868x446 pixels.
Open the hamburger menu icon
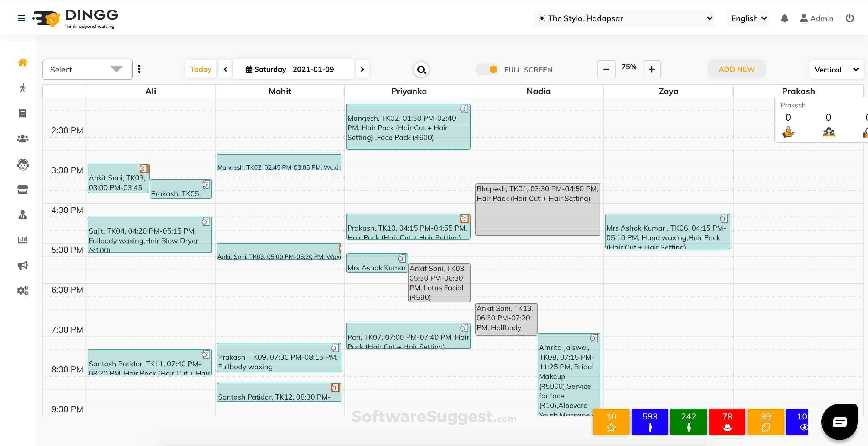click(21, 18)
